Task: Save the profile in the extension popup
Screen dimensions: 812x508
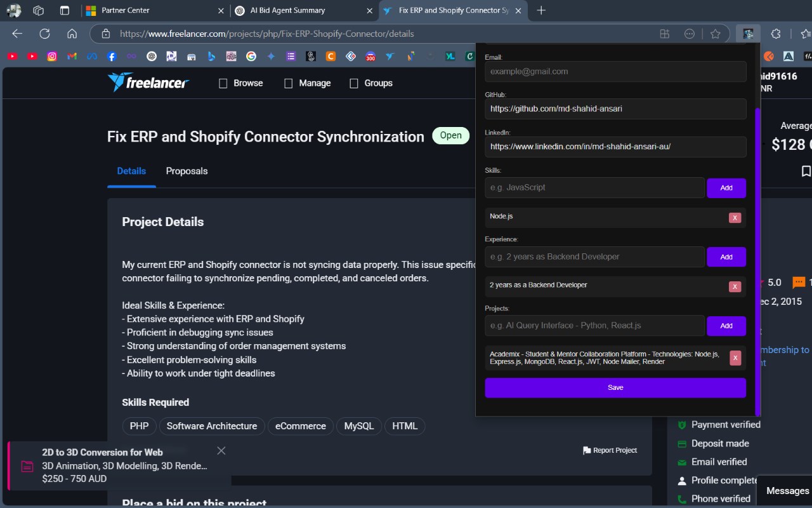Action: pos(615,387)
